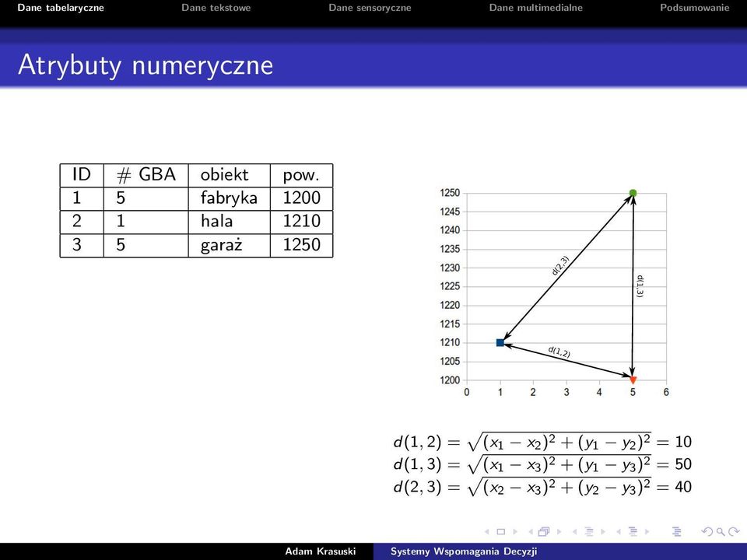The height and width of the screenshot is (560, 747).
Task: Go to next section arrow
Action: pyautogui.click(x=647, y=531)
